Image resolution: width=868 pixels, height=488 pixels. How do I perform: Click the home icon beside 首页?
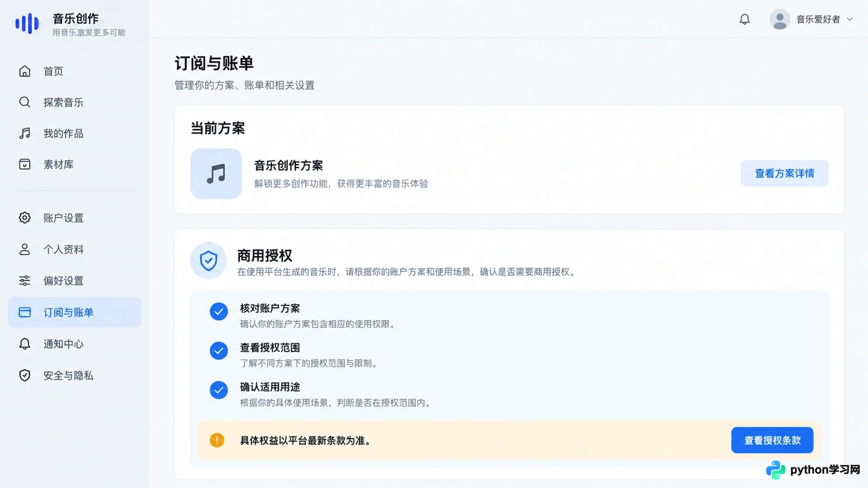(25, 71)
